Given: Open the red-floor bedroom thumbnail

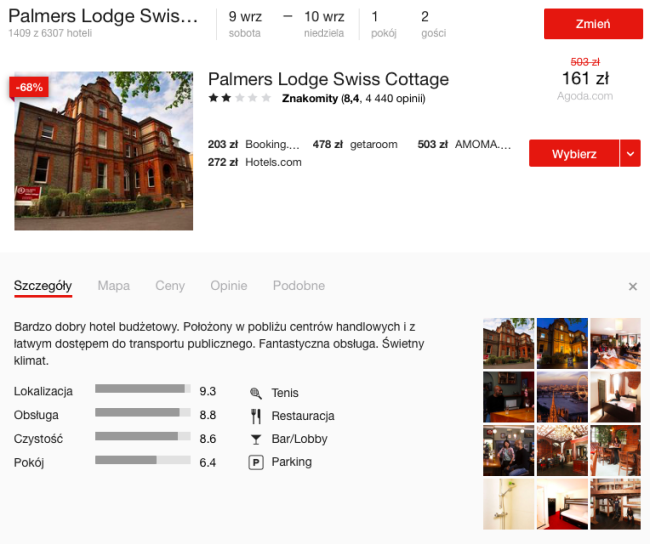Looking at the screenshot, I should point(562,504).
